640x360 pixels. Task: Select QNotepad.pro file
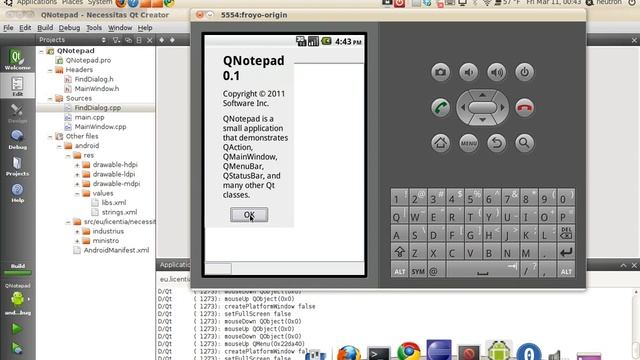coord(88,60)
